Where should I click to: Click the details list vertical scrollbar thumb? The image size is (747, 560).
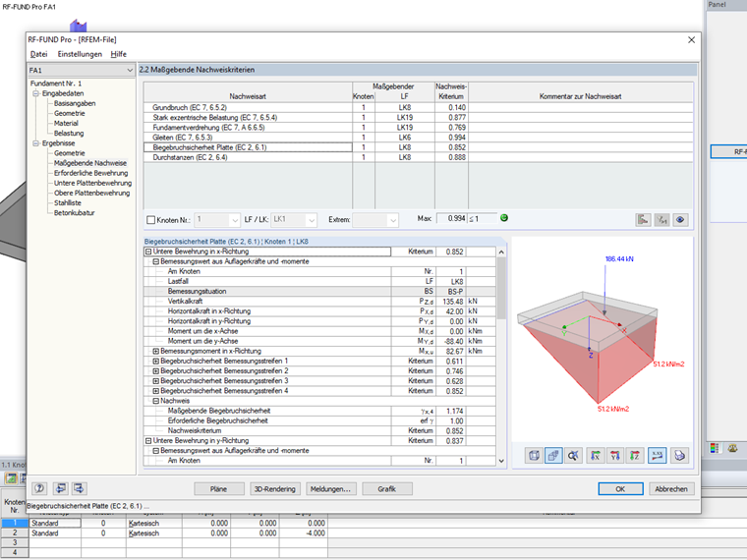[x=501, y=288]
